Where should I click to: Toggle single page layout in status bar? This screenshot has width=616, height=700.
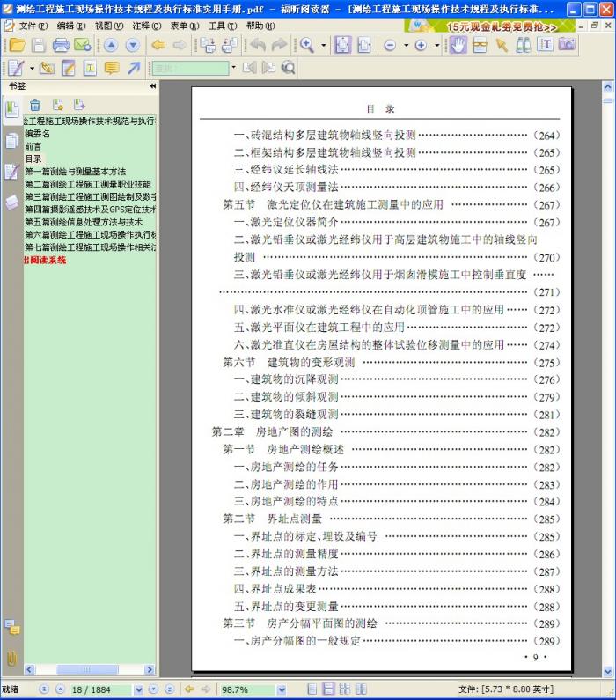coord(311,689)
